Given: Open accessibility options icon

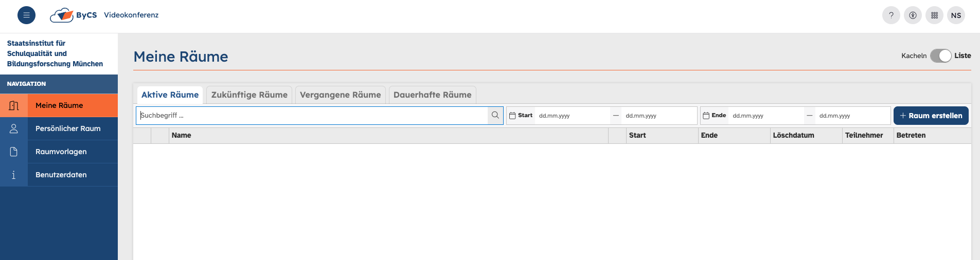Looking at the screenshot, I should (913, 15).
